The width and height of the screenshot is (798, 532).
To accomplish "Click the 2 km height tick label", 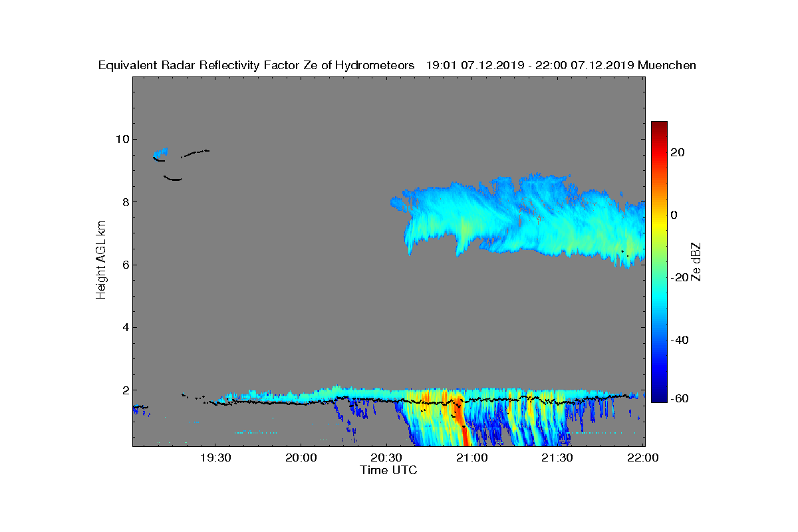I will tap(125, 390).
